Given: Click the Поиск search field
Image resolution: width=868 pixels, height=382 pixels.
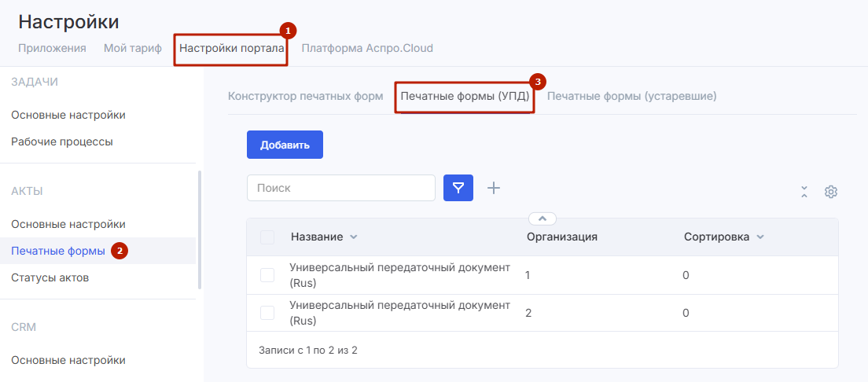Looking at the screenshot, I should coord(341,188).
